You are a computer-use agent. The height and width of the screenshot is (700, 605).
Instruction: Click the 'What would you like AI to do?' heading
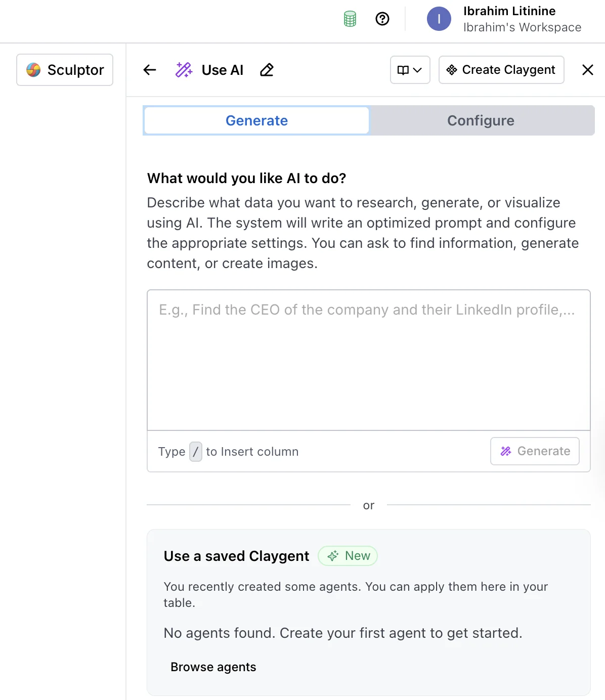click(247, 178)
